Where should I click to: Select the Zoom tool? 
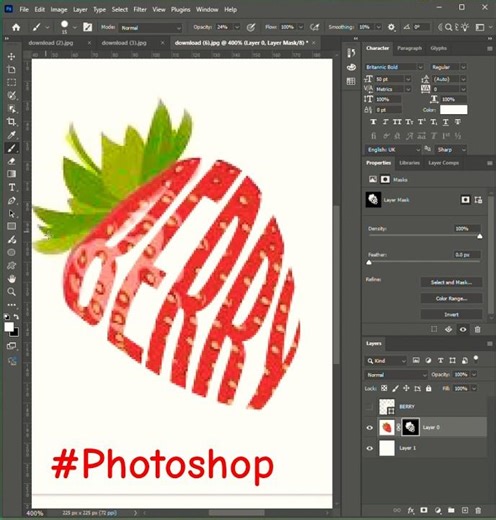click(11, 292)
